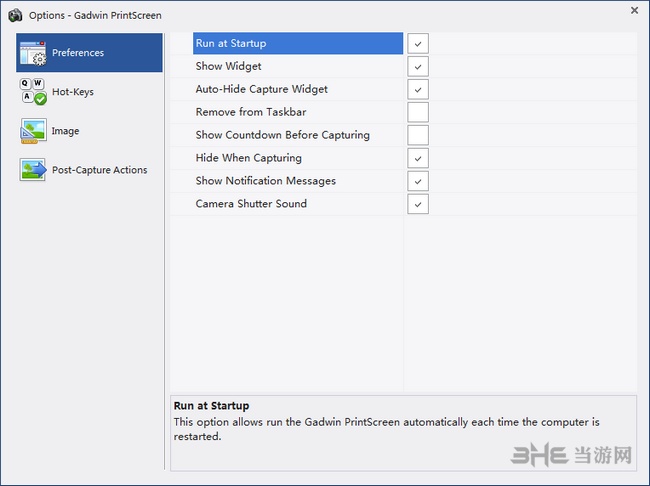This screenshot has width=650, height=486.
Task: Enable the Remove from Taskbar checkbox
Action: (x=417, y=112)
